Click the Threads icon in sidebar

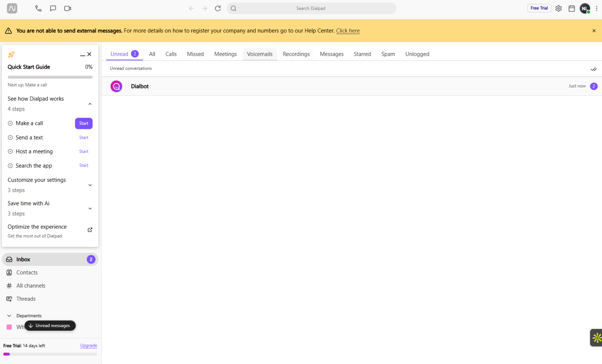(9, 299)
